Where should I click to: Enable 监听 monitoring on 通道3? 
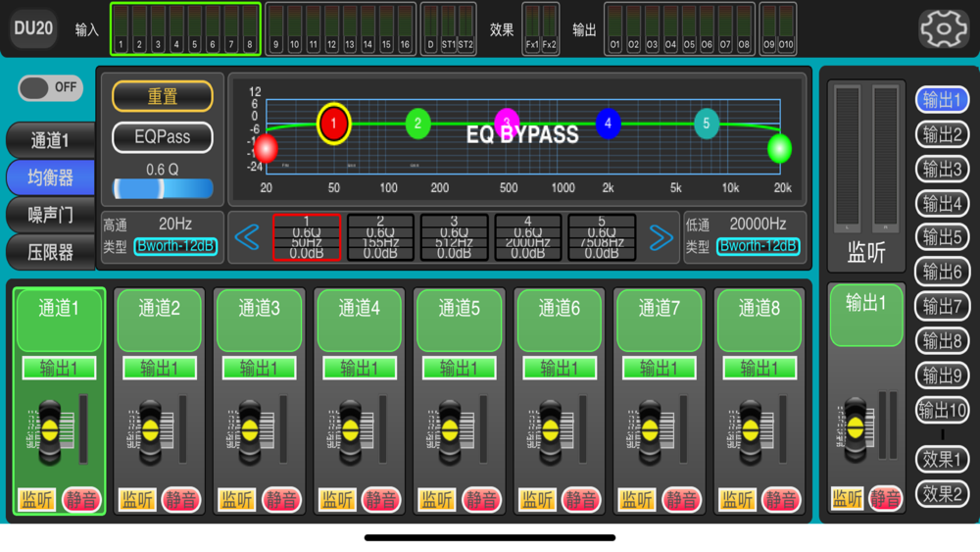236,499
